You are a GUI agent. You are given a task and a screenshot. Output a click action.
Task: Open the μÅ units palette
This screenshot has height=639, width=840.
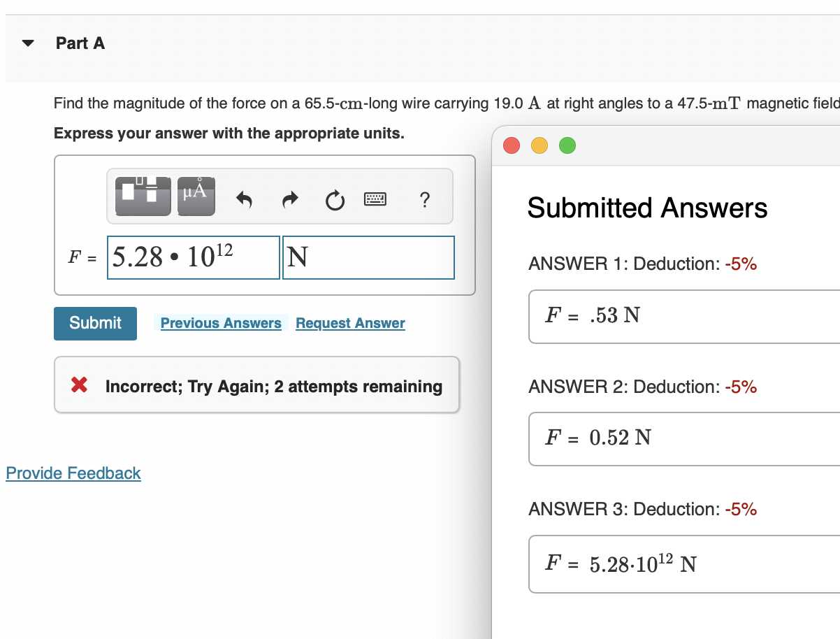pyautogui.click(x=196, y=196)
